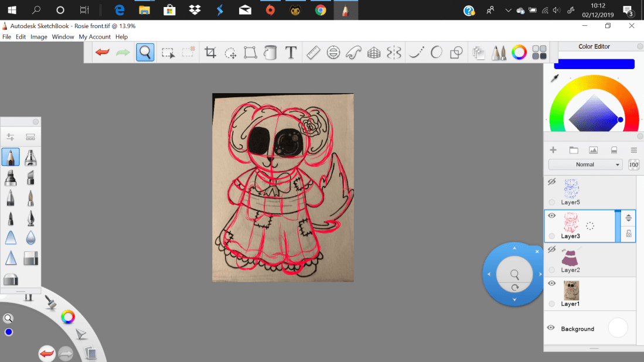Open the Image menu
644x362 pixels.
click(39, 36)
